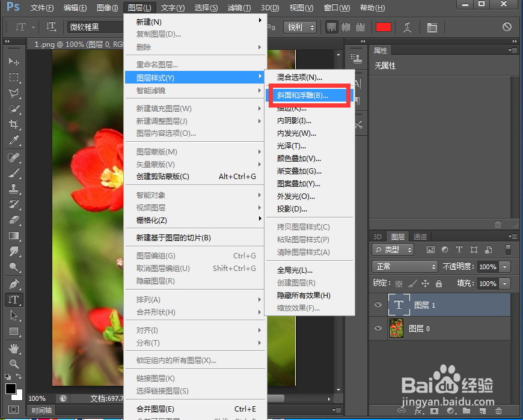Open the 时间轴 timeline panel
Viewport: 523px width, 420px height.
41,410
